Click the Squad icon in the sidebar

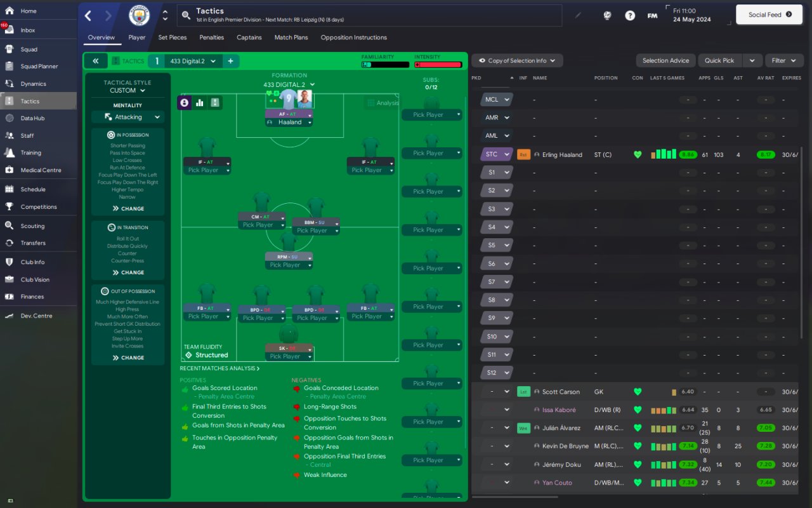coord(9,49)
